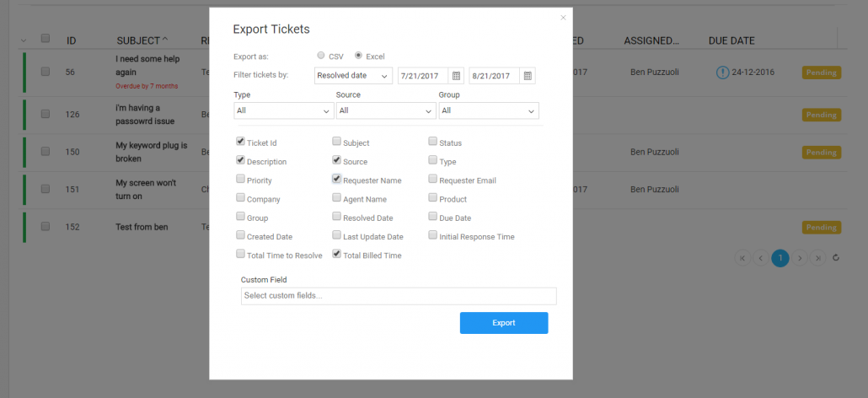Open the start date calendar picker

(456, 75)
